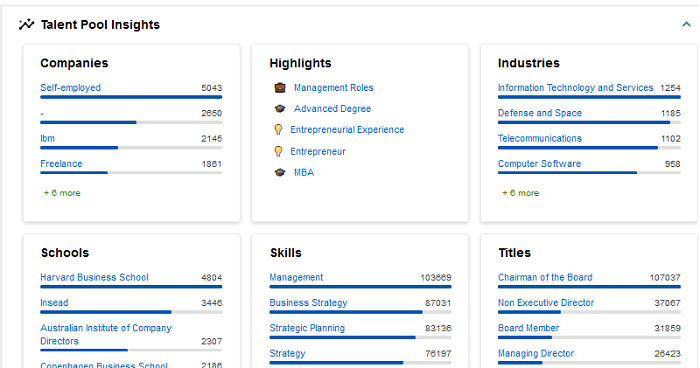The height and width of the screenshot is (368, 700).
Task: Click the briefcase icon beside Management Roles
Action: coord(280,88)
